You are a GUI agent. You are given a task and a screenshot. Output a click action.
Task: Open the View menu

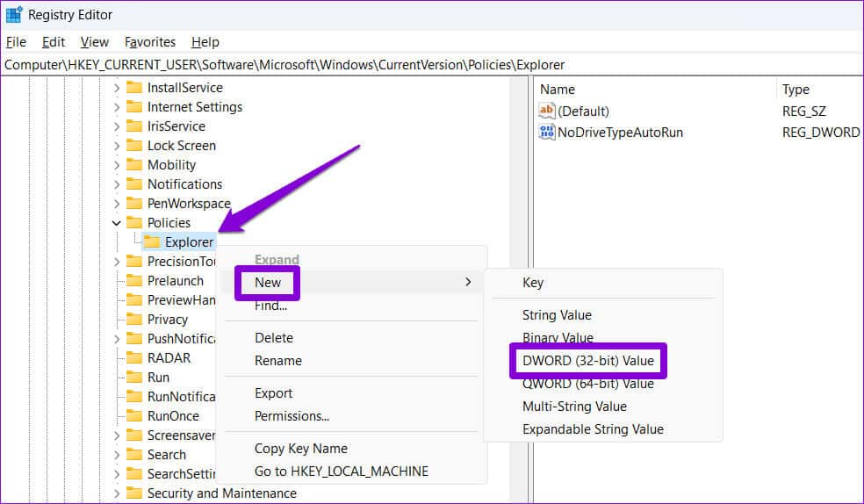tap(94, 42)
